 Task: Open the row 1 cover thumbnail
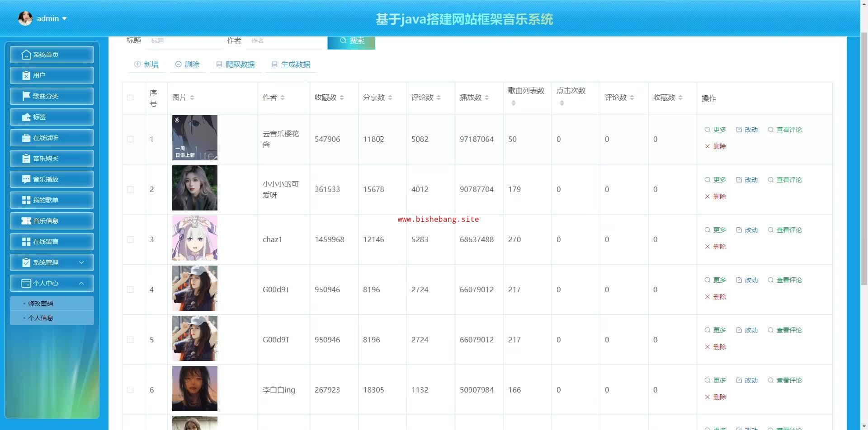195,138
